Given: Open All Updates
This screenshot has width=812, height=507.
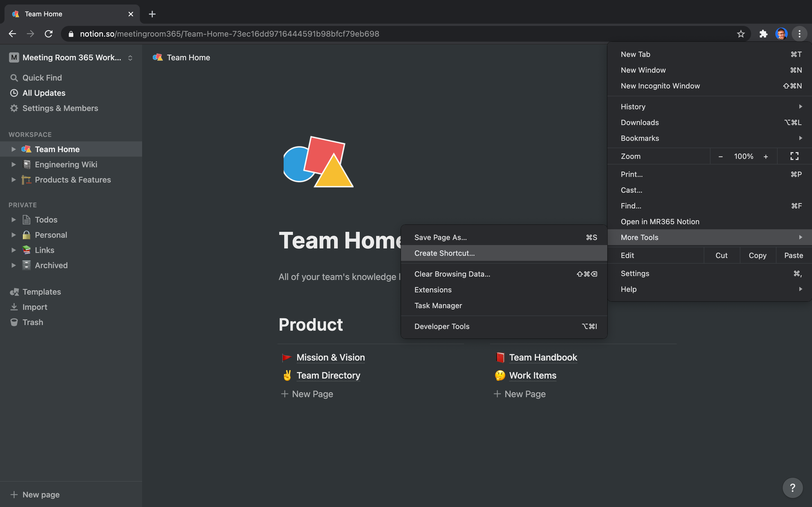Looking at the screenshot, I should click(x=44, y=93).
